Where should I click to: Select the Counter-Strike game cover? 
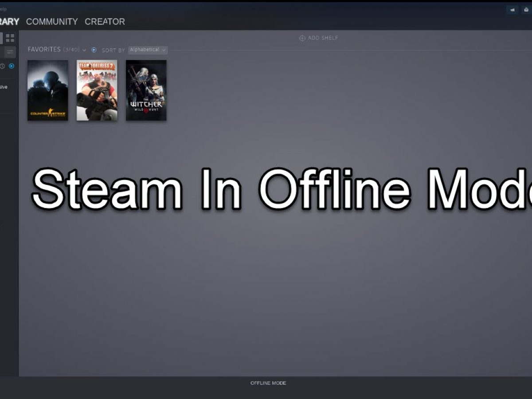[x=48, y=90]
